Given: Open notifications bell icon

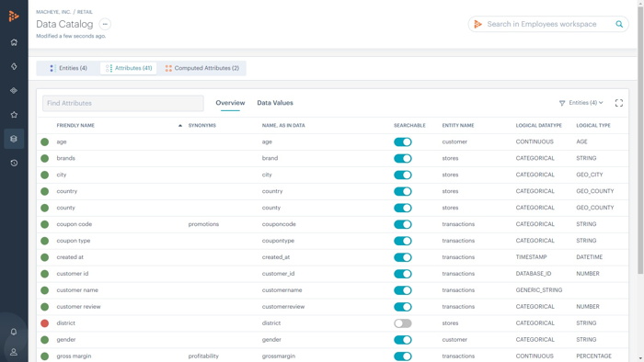Looking at the screenshot, I should coord(14,332).
